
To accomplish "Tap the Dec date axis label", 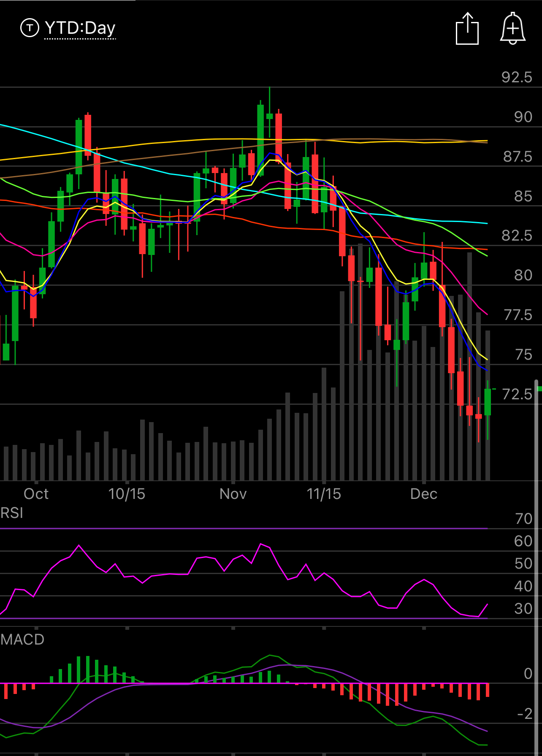I will pyautogui.click(x=424, y=494).
